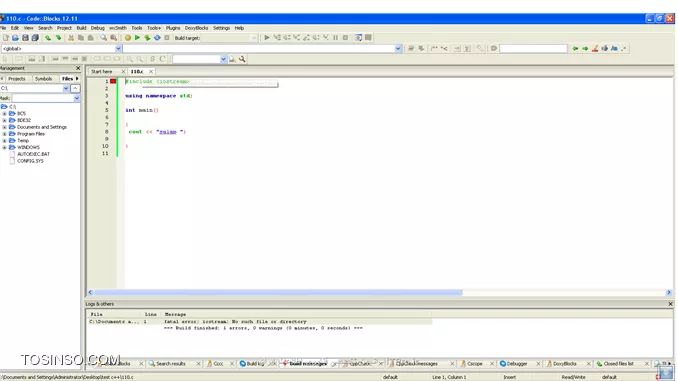The image size is (678, 381).
Task: Click the green Jump forward arrow
Action: pos(585,48)
